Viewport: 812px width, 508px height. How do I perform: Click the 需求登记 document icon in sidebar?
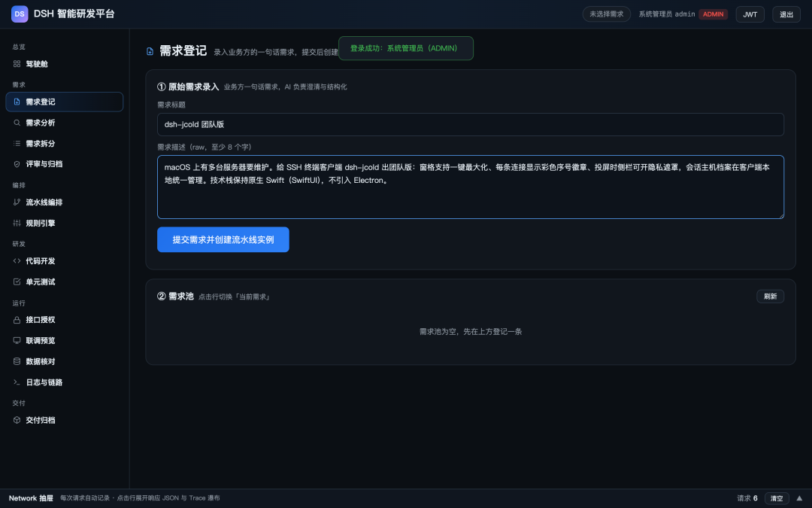[17, 102]
